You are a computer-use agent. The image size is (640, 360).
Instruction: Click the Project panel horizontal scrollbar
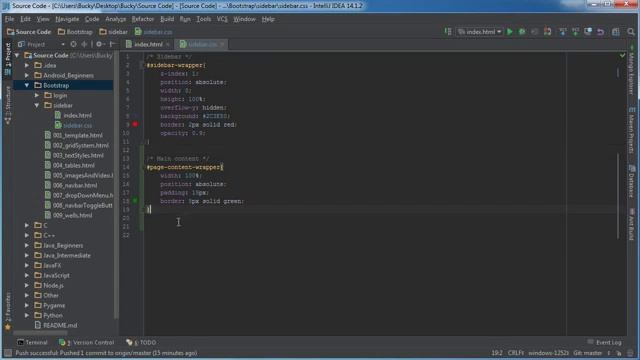(41, 333)
